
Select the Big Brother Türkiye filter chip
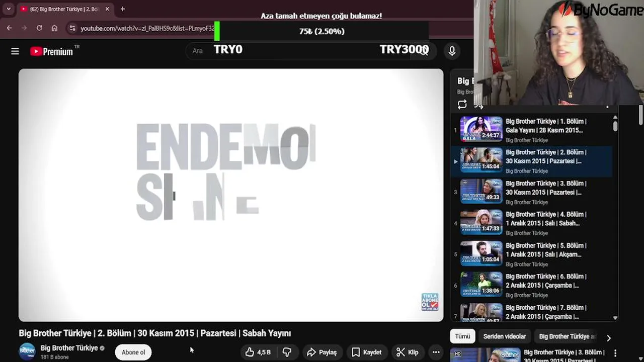567,336
